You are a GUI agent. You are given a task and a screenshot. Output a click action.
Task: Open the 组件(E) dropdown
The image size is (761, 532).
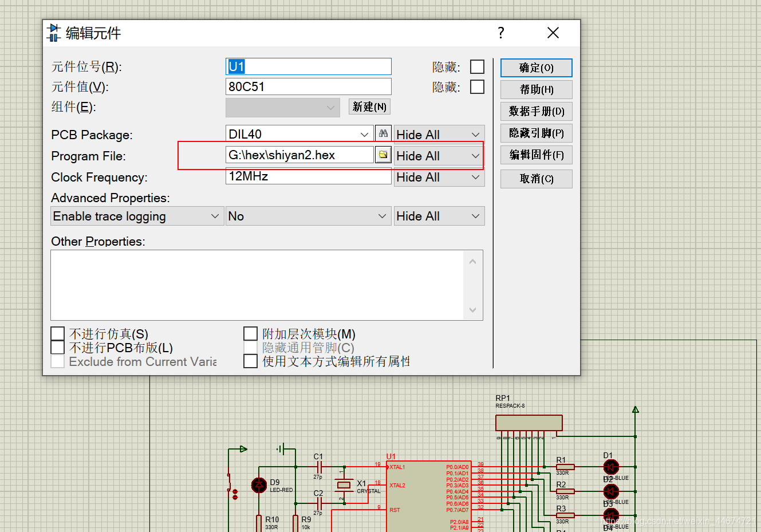click(283, 107)
